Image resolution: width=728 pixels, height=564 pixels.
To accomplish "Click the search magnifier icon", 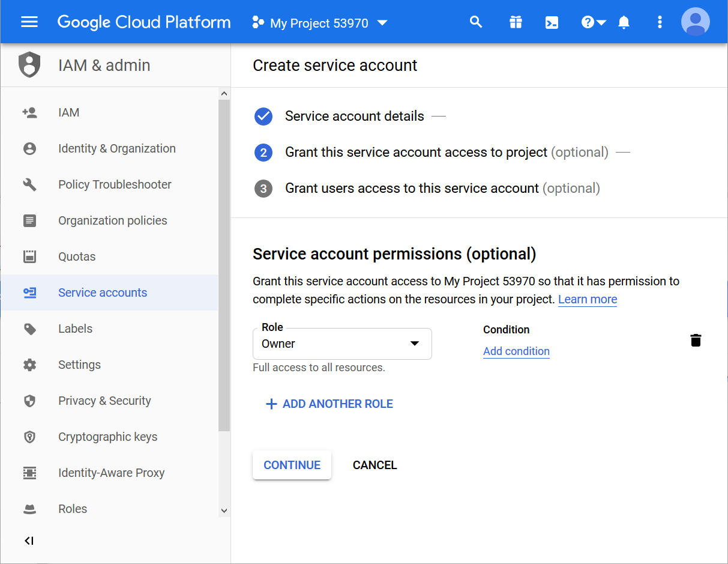I will [x=476, y=22].
